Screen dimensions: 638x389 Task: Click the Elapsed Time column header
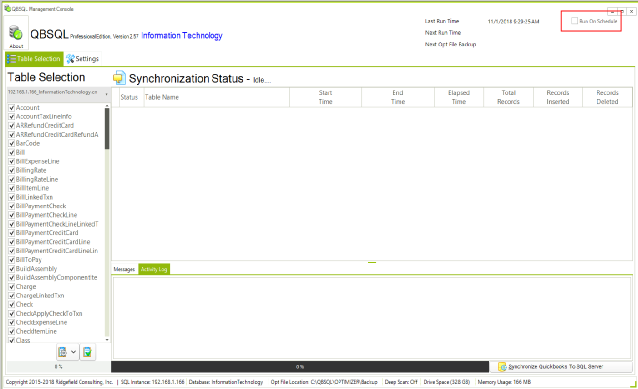(459, 97)
